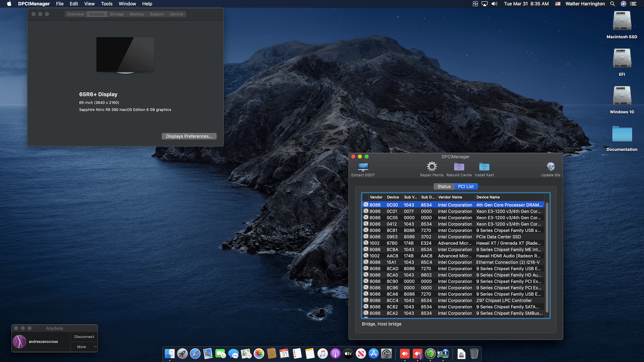Switch to Storage tab in About window

tap(117, 14)
